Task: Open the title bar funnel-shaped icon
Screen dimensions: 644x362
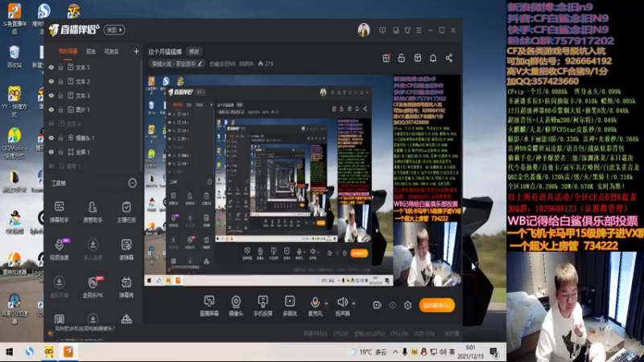Action: [407, 31]
